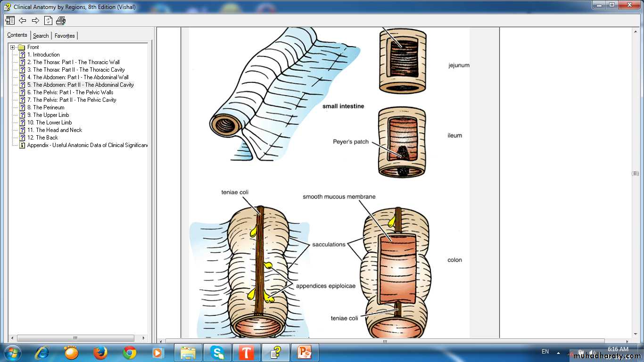The height and width of the screenshot is (362, 644).
Task: Open the EN input language selector
Action: pyautogui.click(x=545, y=352)
